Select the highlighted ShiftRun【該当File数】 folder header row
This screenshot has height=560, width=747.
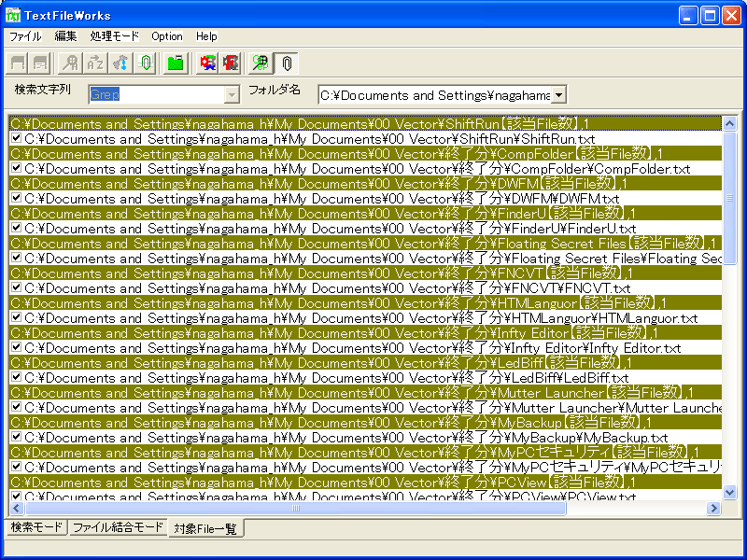[x=365, y=124]
